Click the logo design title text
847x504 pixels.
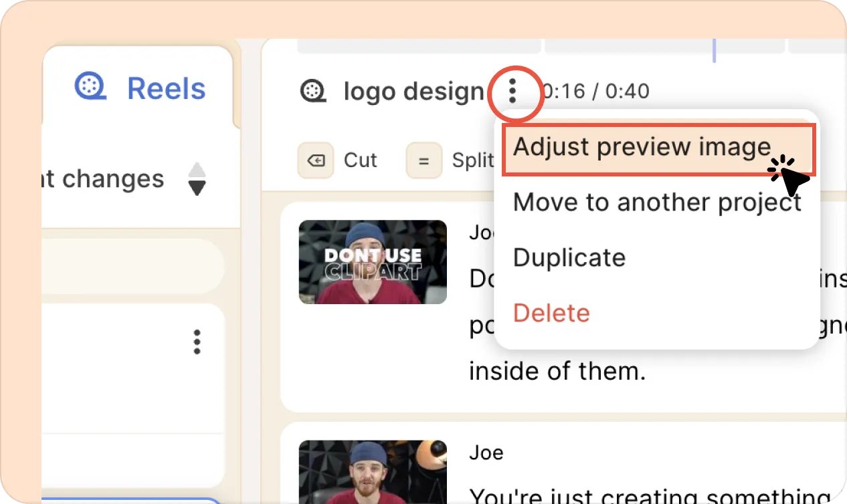point(413,92)
